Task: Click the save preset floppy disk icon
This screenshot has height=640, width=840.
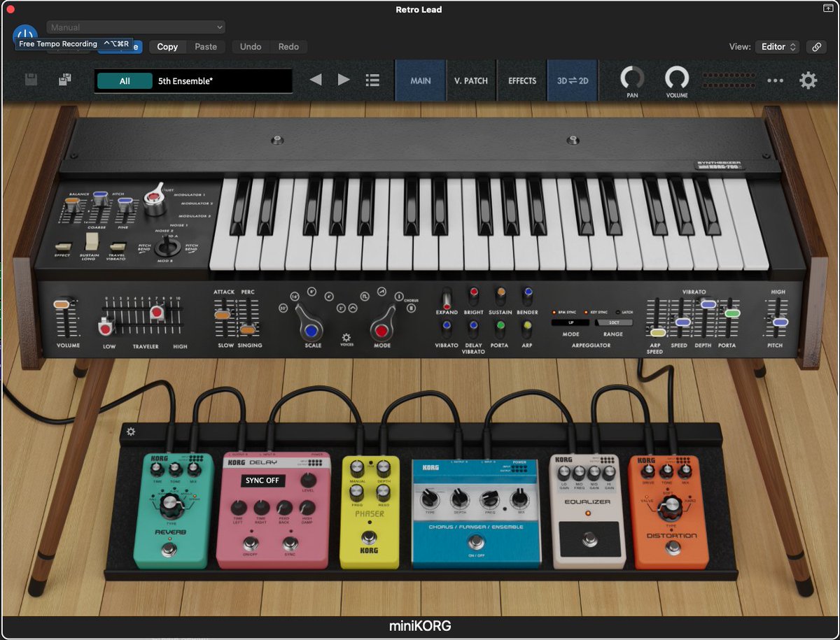Action: pyautogui.click(x=31, y=80)
